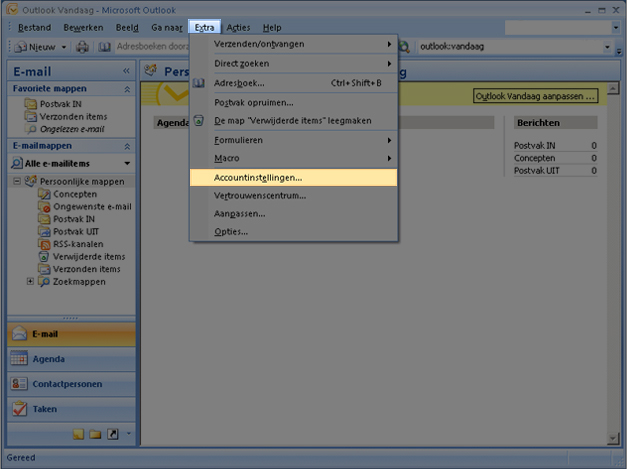Open Verzonden items under Persoonlijke mappen

(86, 269)
